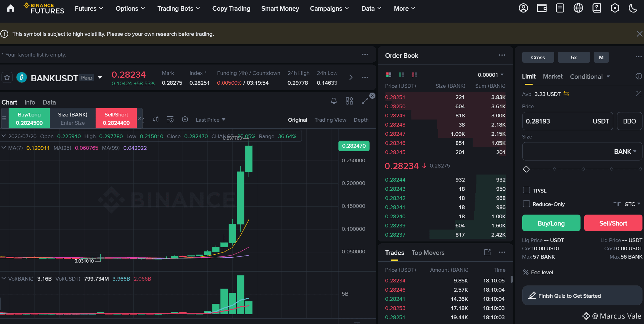This screenshot has width=644, height=324.
Task: Open price alert bell icon
Action: 334,101
